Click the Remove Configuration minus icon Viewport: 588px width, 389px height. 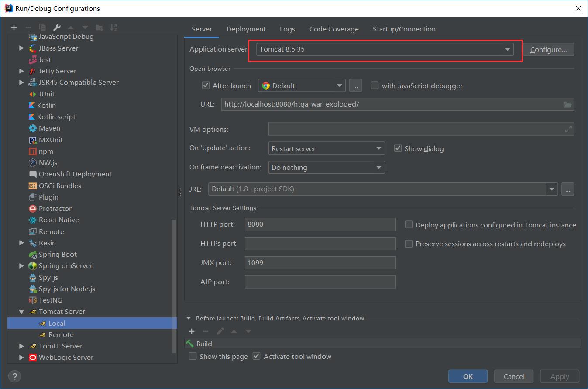click(x=28, y=28)
